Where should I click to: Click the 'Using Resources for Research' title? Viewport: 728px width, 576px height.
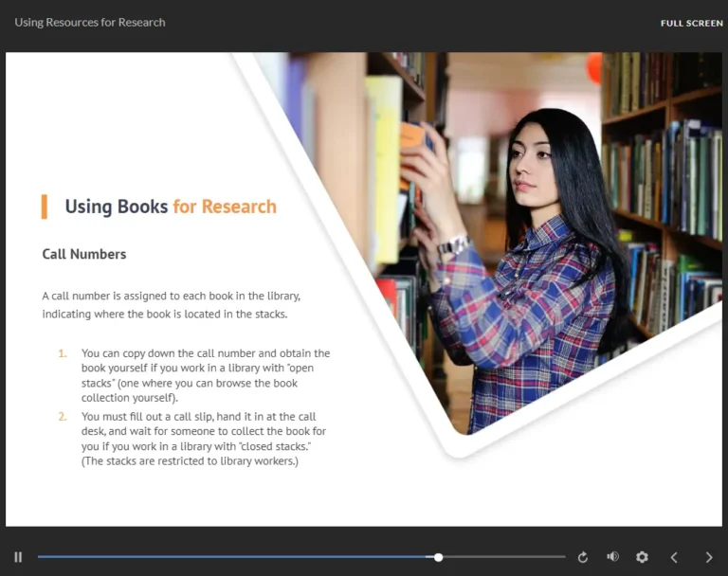pos(90,23)
